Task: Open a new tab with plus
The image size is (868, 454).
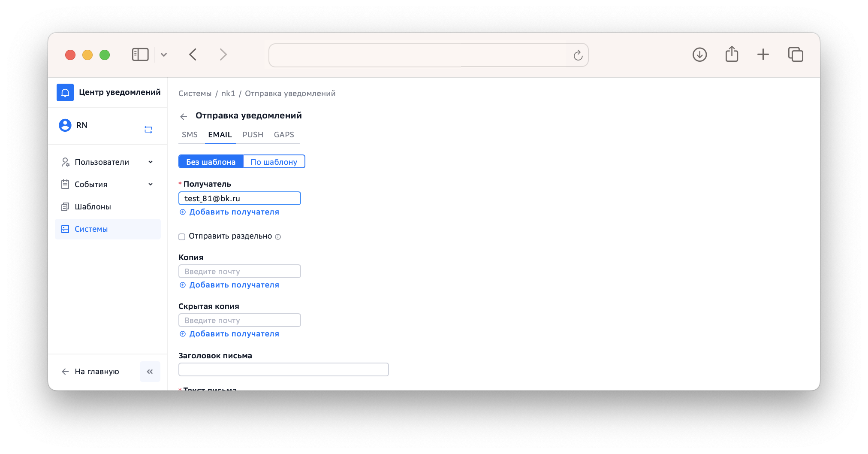Action: pos(763,54)
